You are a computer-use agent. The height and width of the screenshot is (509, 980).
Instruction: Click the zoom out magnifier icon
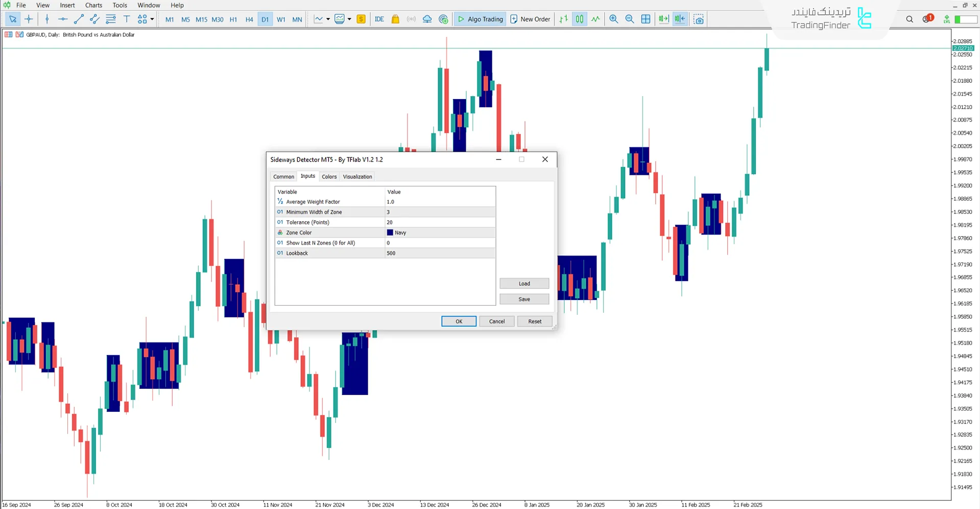630,19
